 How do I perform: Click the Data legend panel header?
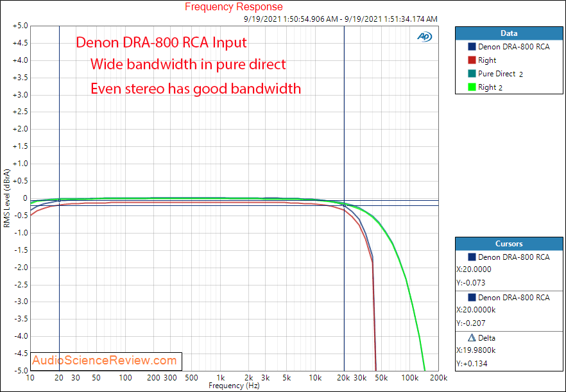(x=509, y=33)
